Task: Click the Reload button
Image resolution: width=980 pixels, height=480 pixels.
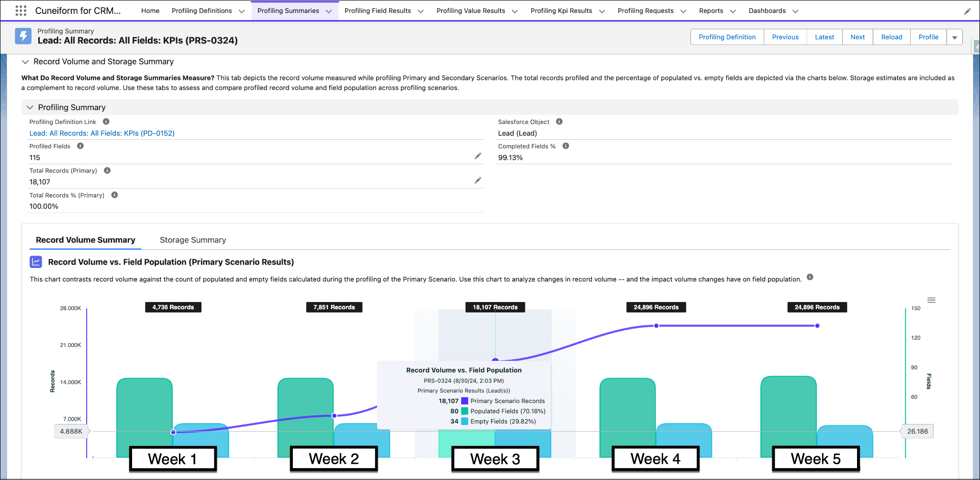Action: 891,37
